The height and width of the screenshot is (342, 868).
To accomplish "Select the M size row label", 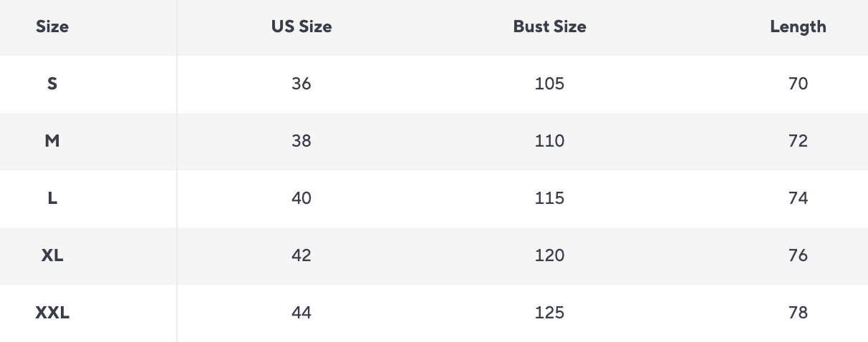I will pos(52,141).
